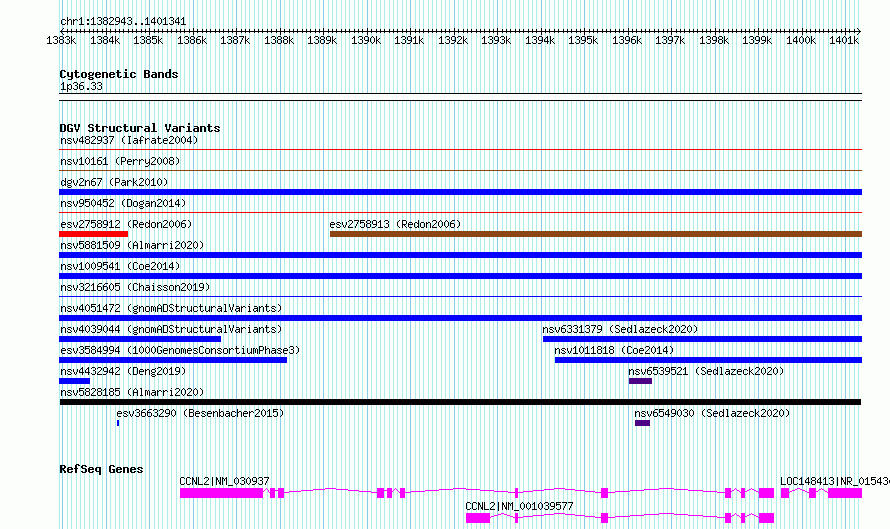Select the black nsv5828185 (Almarri2020) bar
Viewport: 890px width, 529px height.
460,402
